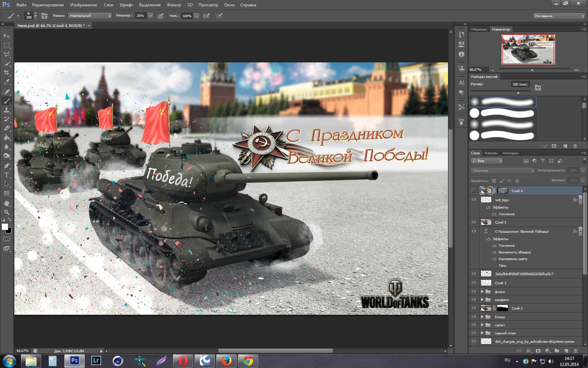The height and width of the screenshot is (368, 588).
Task: Hide the С Праздником Великой Победы text layer
Action: coord(474,231)
